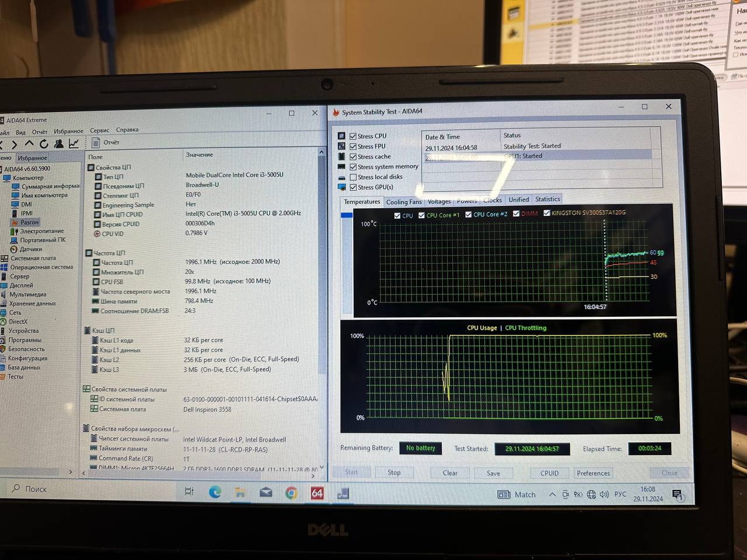Enable the Stress local disks checkbox
This screenshot has width=747, height=560.
[353, 177]
